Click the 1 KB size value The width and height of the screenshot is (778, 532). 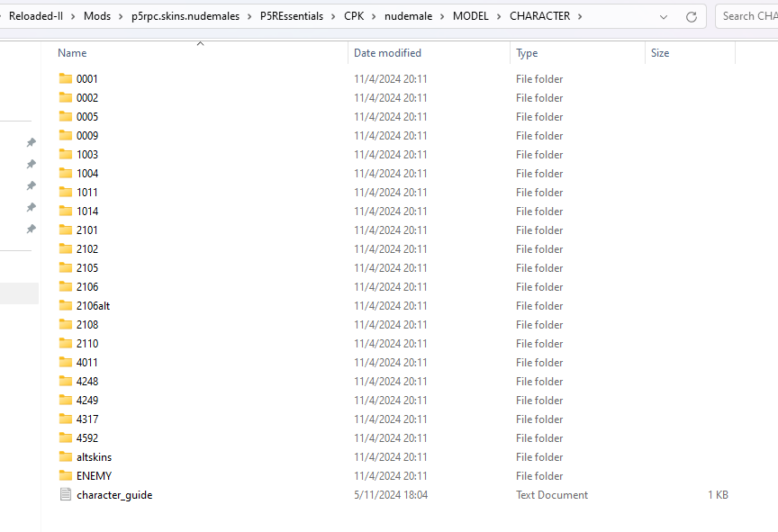[x=718, y=495]
